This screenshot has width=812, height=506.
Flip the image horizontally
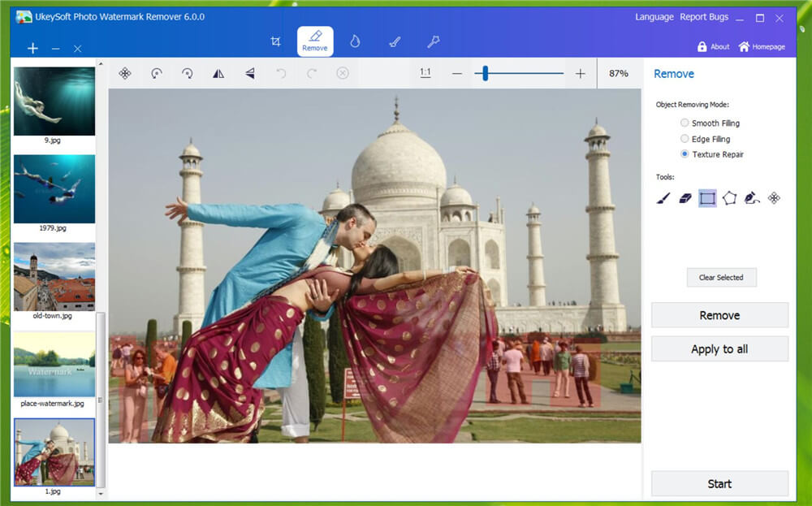coord(218,74)
